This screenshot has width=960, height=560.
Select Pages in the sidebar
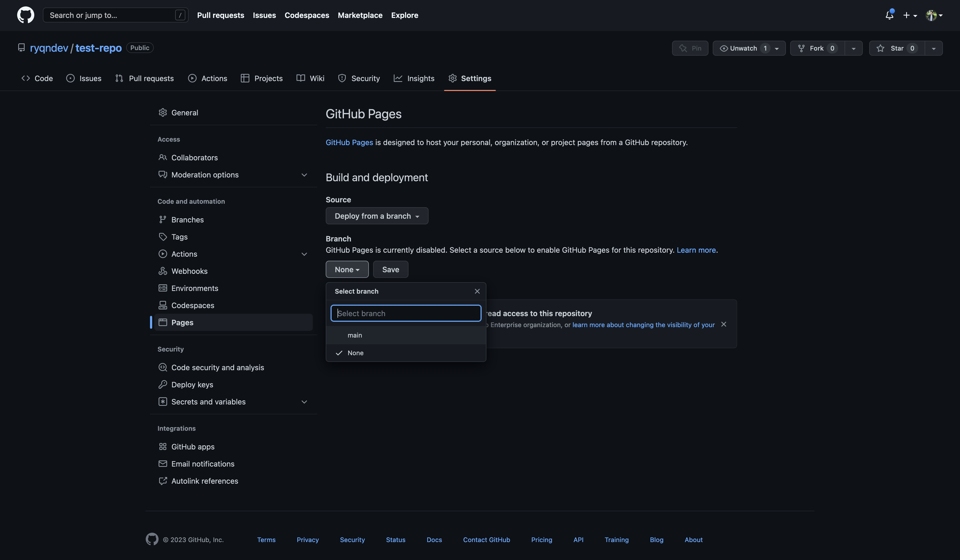click(x=233, y=323)
